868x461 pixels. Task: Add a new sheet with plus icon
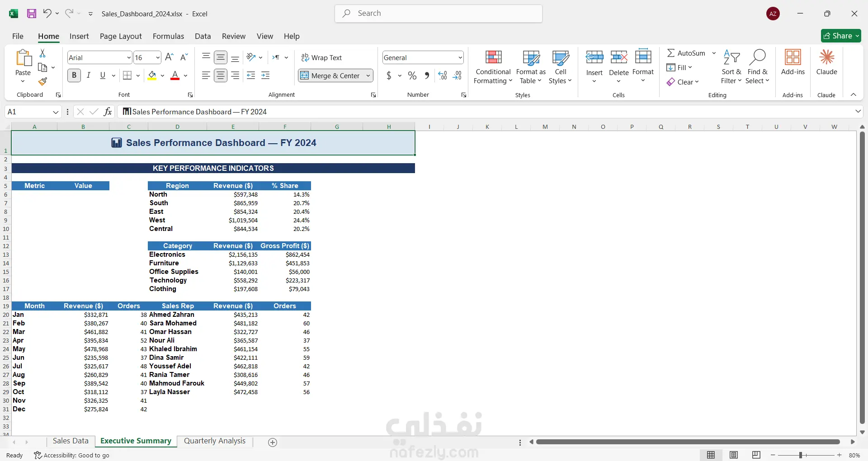pos(273,442)
